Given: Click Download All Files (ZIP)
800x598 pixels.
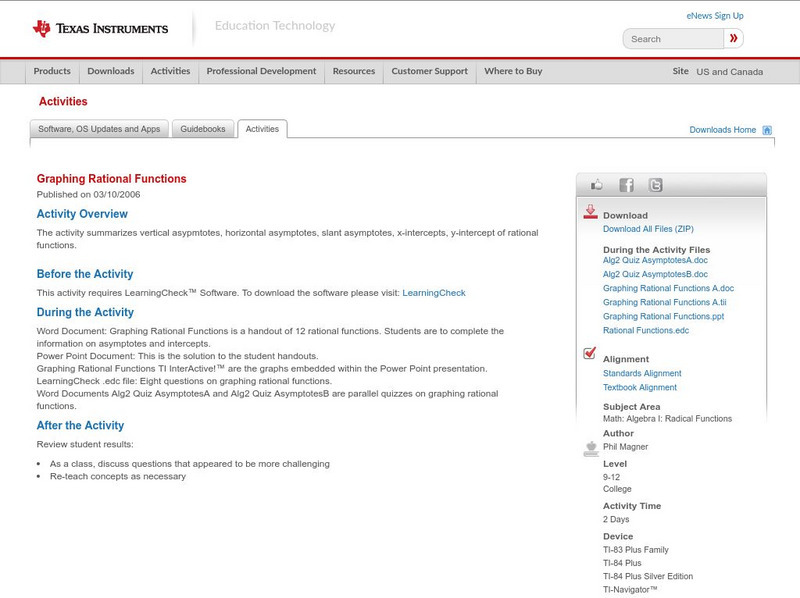Looking at the screenshot, I should coord(648,229).
